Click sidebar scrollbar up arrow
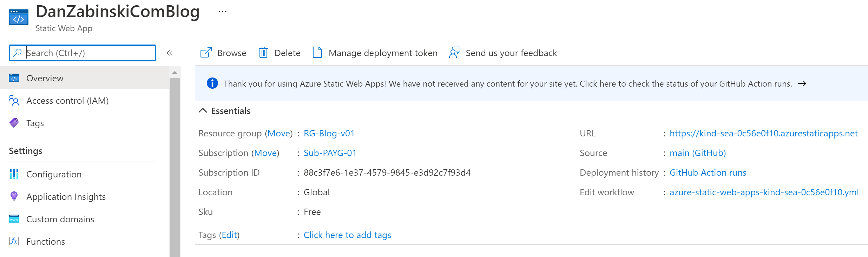 tap(175, 73)
